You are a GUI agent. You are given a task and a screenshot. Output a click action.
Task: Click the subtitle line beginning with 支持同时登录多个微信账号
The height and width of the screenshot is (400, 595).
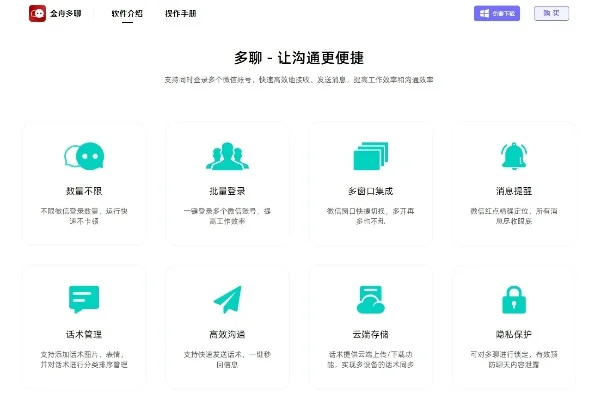click(299, 80)
